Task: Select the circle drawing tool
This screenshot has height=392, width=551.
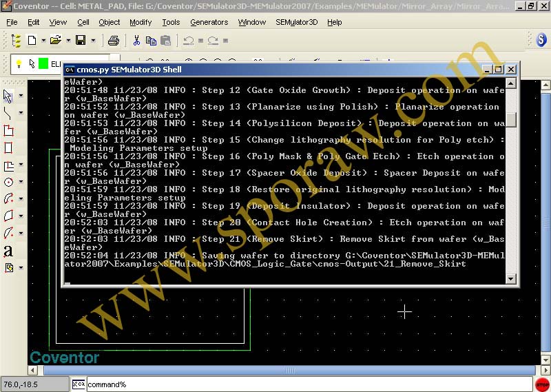Action: (x=8, y=183)
